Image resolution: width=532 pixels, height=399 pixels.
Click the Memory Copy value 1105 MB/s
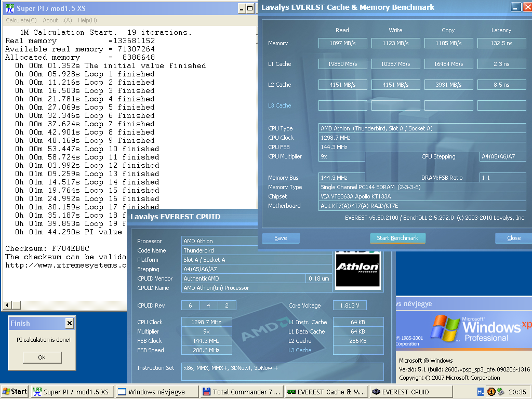point(448,43)
